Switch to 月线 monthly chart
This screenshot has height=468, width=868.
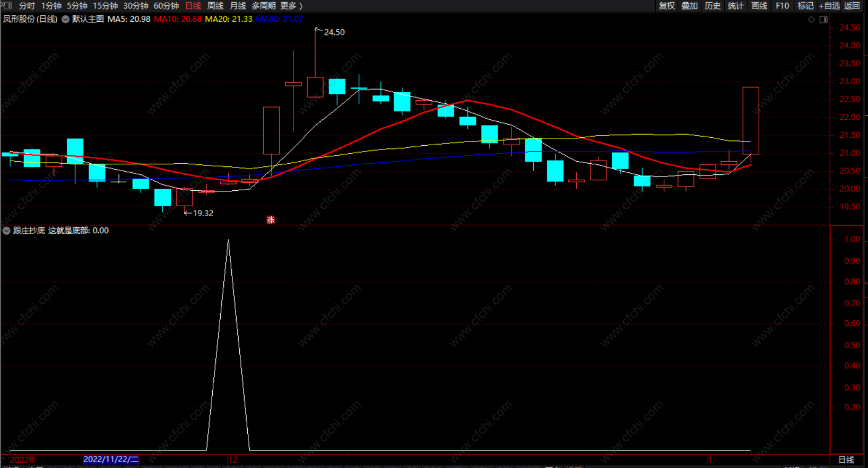tap(238, 6)
